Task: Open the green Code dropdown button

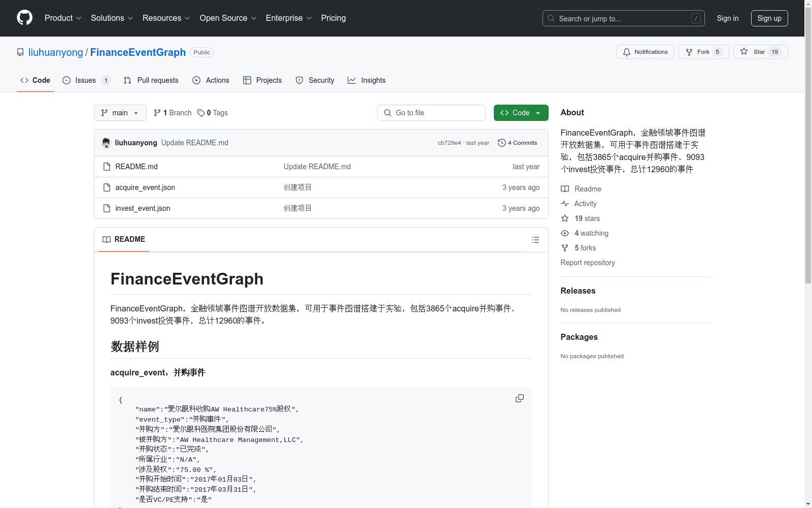Action: pyautogui.click(x=521, y=113)
